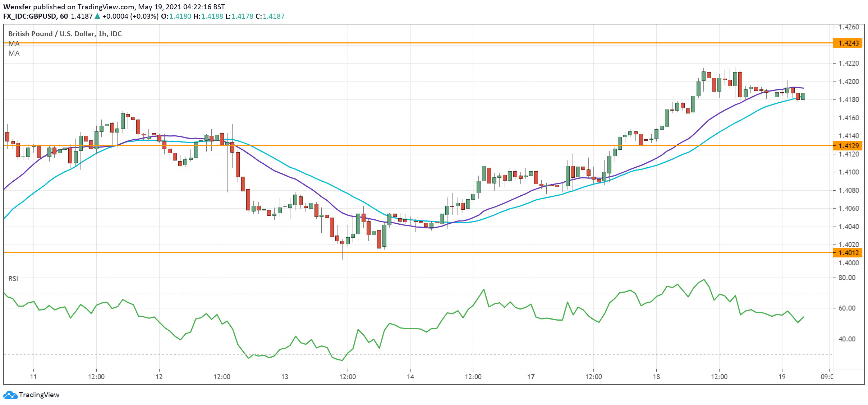Screen dimensions: 868x405
Task: Click the 80.00 RSI axis value
Action: pos(847,278)
